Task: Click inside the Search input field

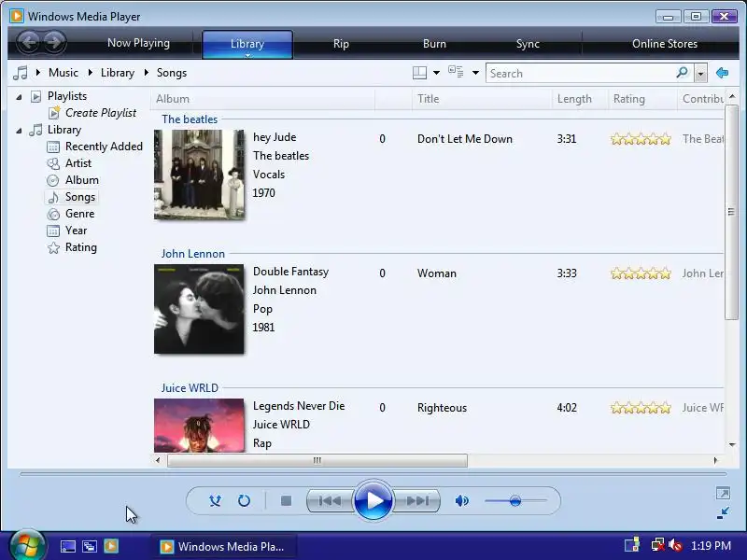Action: coord(580,74)
